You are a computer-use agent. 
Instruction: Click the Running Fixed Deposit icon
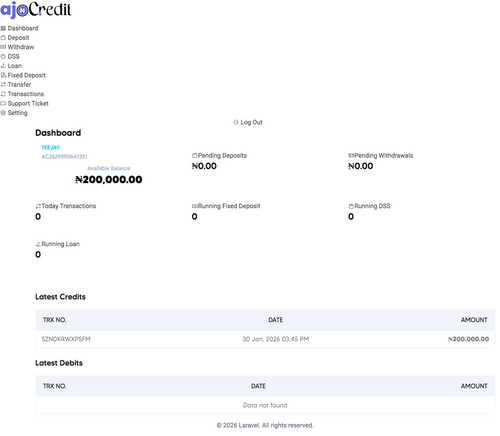195,206
